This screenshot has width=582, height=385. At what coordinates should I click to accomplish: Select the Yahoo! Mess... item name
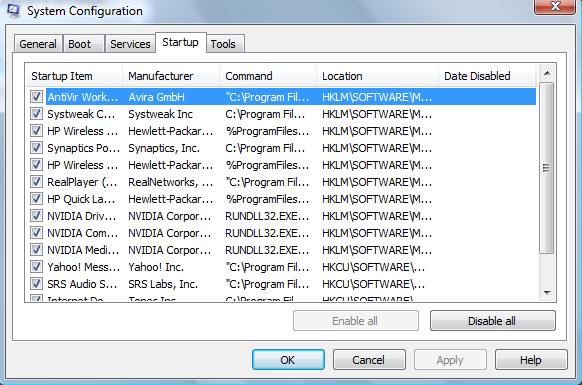pyautogui.click(x=84, y=267)
